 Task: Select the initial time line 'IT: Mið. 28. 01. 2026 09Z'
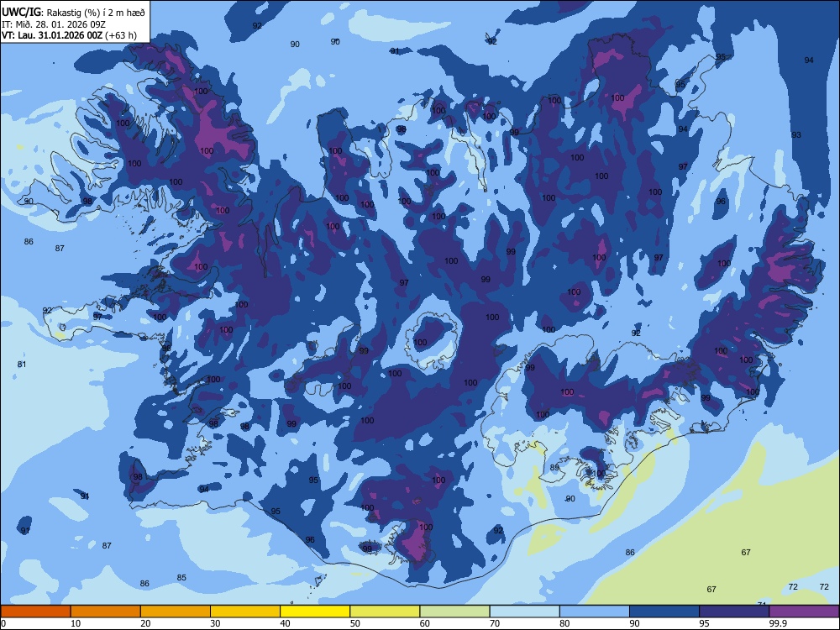coord(54,24)
